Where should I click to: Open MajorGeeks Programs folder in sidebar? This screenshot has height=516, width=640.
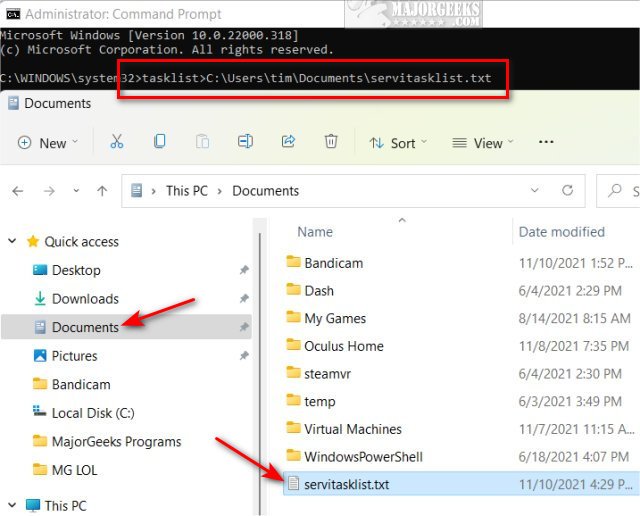click(117, 441)
